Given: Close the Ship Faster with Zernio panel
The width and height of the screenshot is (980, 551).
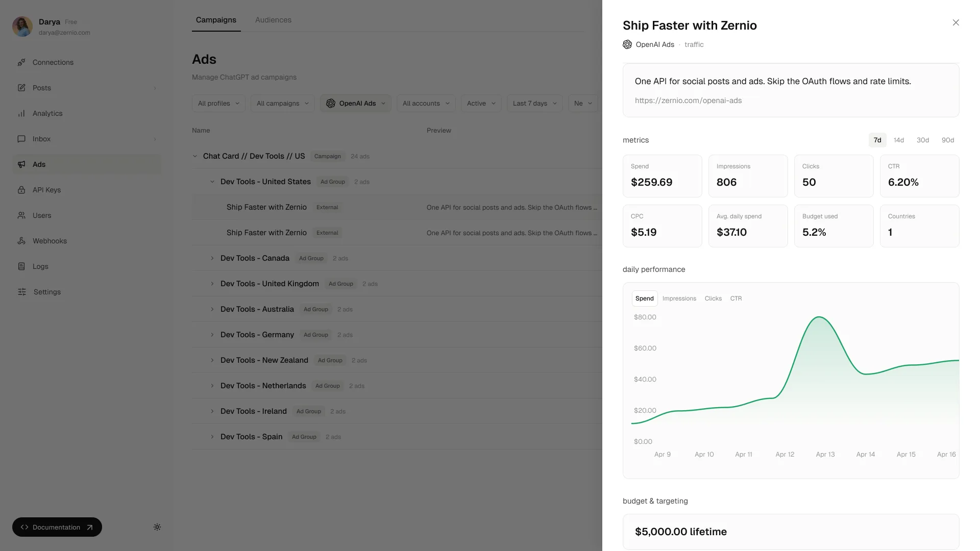Looking at the screenshot, I should click(956, 22).
